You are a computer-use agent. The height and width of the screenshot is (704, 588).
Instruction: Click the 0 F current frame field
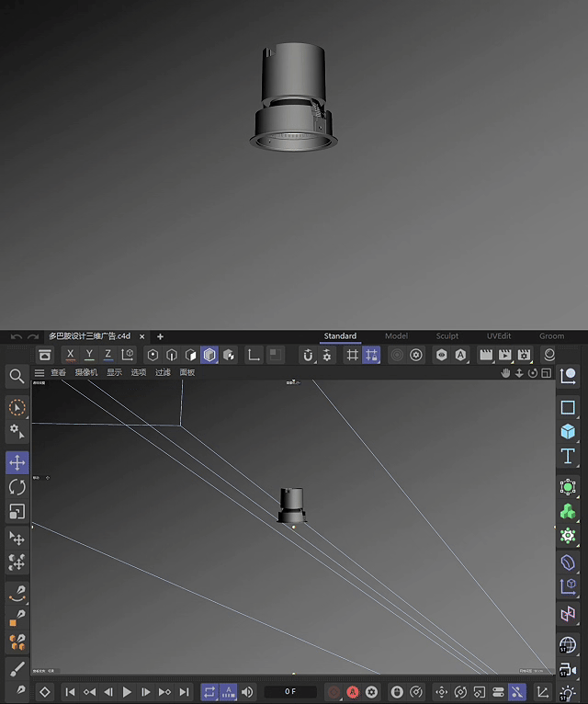coord(290,692)
